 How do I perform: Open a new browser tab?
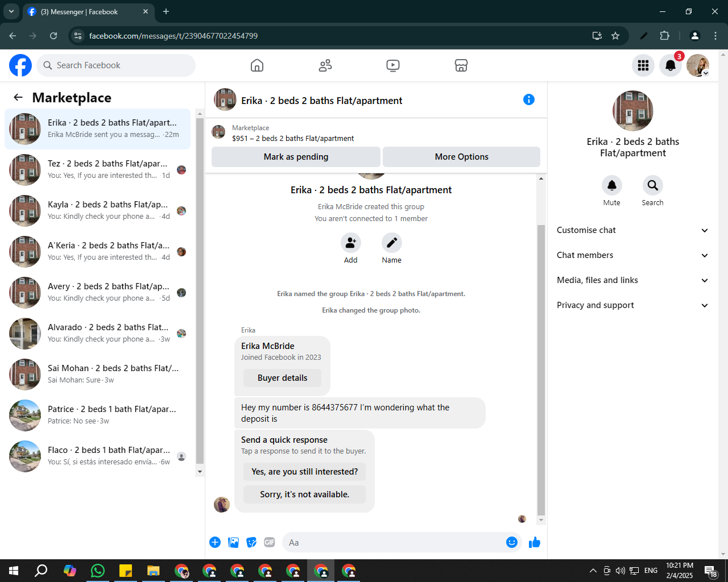tap(166, 11)
